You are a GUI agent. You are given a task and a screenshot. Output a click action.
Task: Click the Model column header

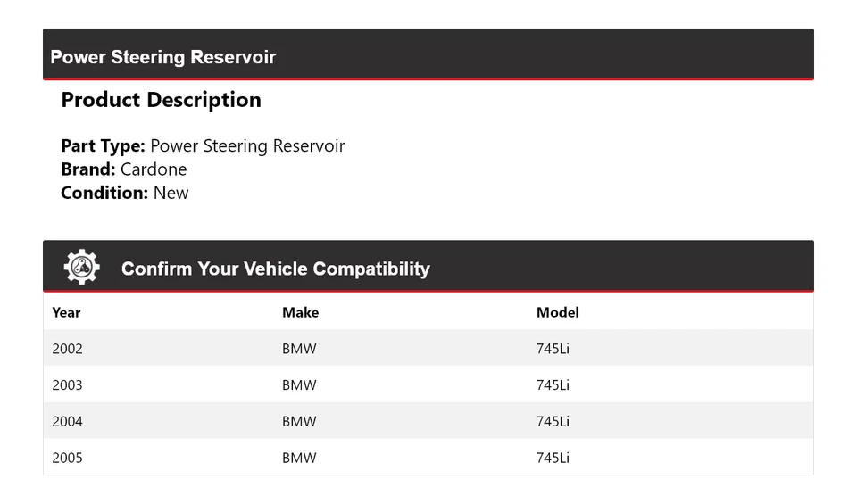(x=557, y=312)
